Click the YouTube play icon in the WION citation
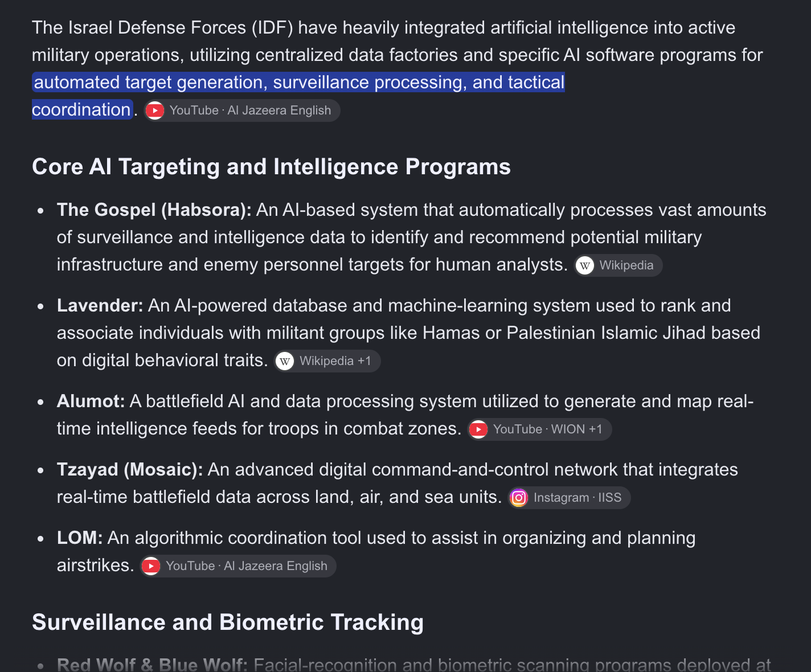This screenshot has width=811, height=672. pyautogui.click(x=478, y=429)
